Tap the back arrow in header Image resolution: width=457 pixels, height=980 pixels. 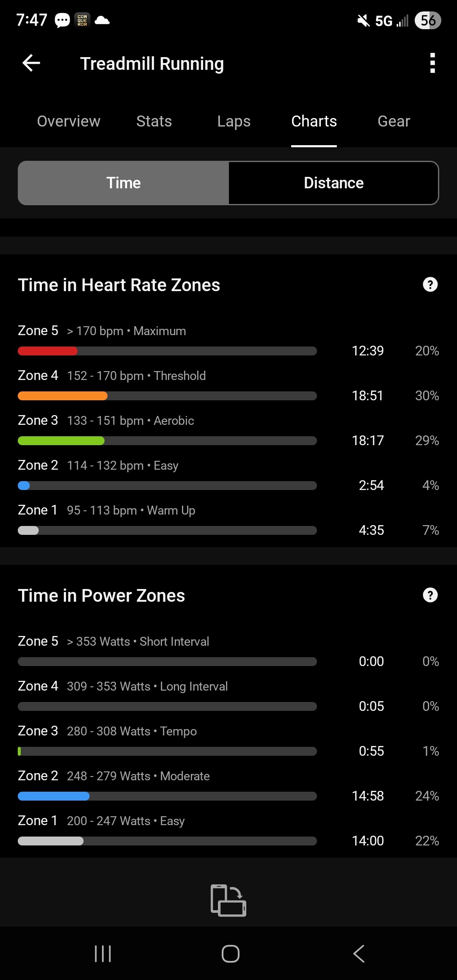31,63
